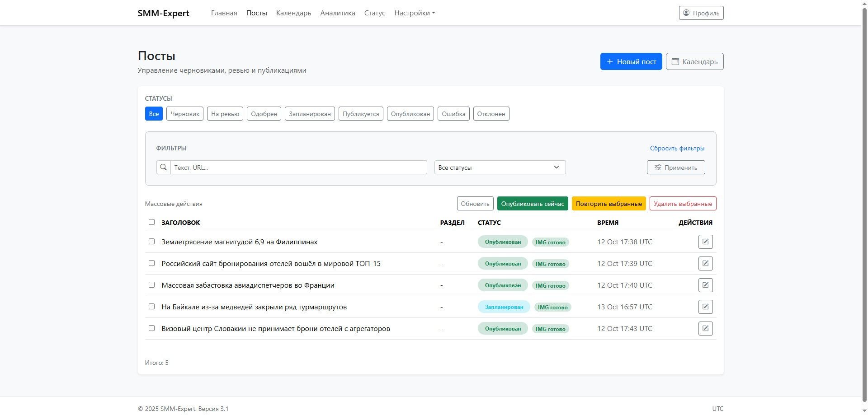
Task: Open the Посты navigation item
Action: tap(257, 13)
